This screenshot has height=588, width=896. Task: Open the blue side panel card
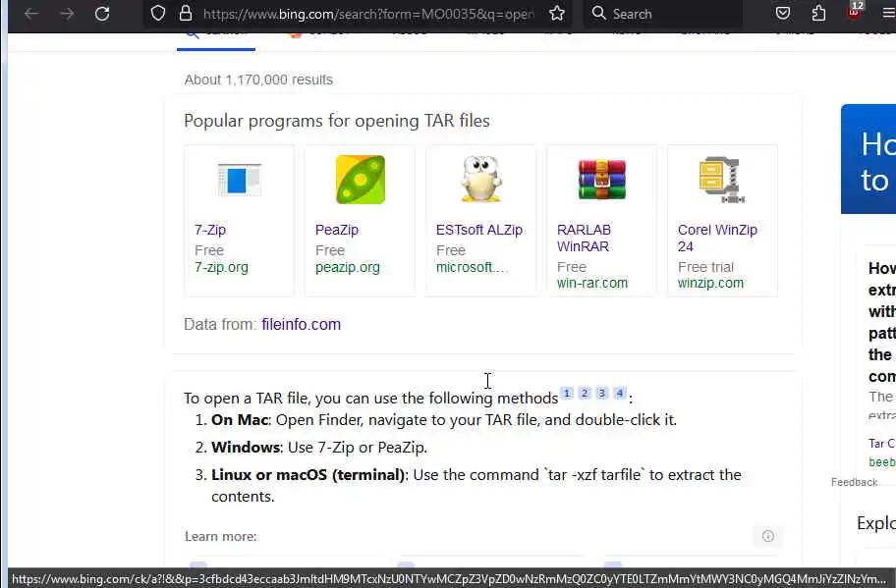coord(868,159)
